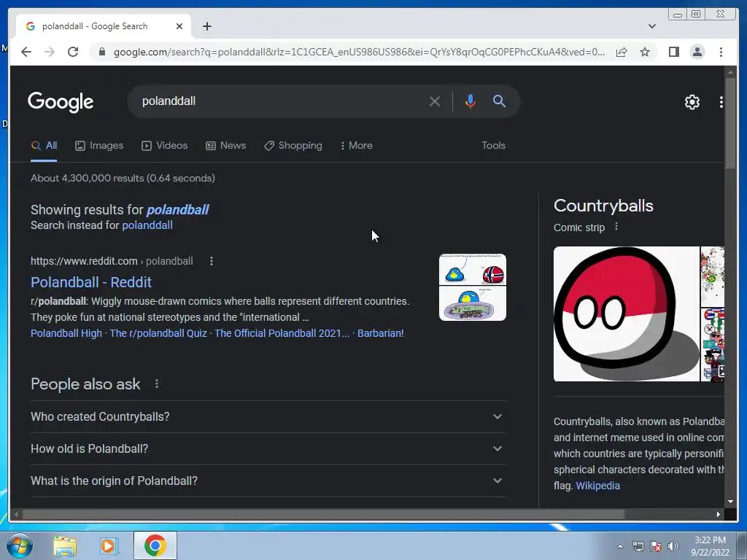747x560 pixels.
Task: Expand How old is Polandball? question
Action: (268, 449)
